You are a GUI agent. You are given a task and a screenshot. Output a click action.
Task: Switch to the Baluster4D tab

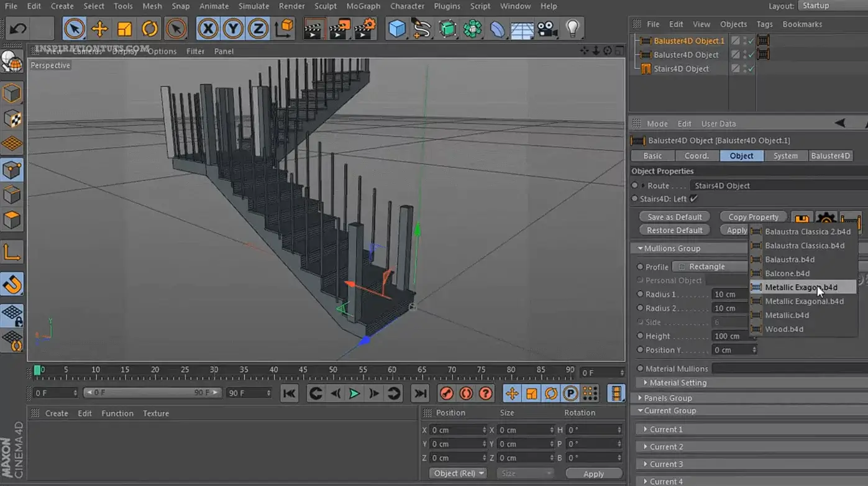830,156
